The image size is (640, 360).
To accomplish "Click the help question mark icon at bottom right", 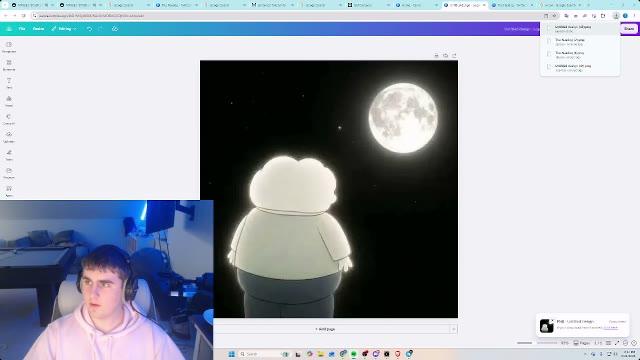I will pos(634,343).
